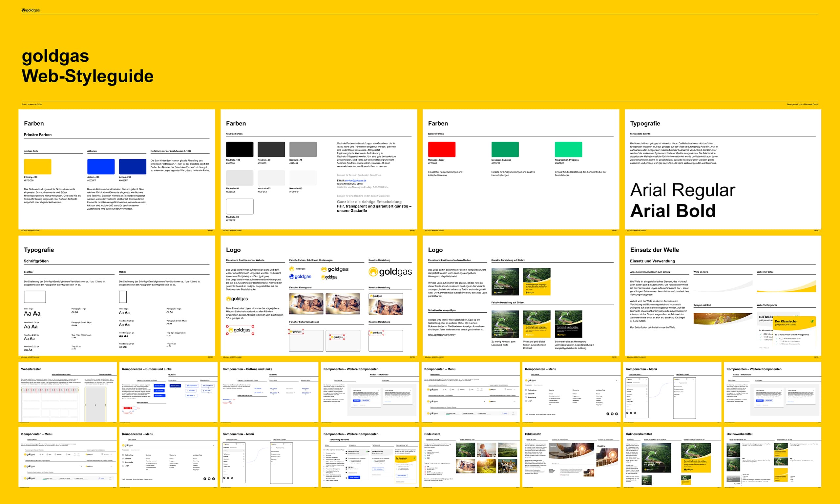This screenshot has height=504, width=840.
Task: Click the 'Welle im Footer' yellow wave graphic
Action: tap(787, 286)
